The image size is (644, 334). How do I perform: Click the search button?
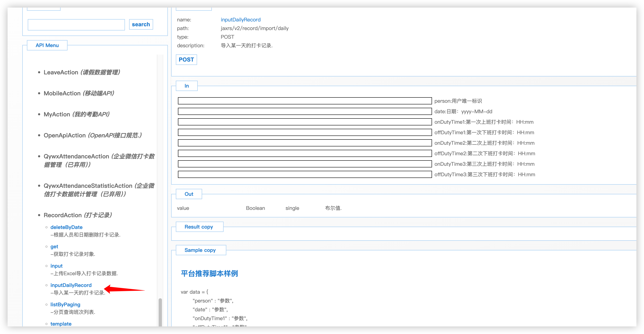point(141,24)
